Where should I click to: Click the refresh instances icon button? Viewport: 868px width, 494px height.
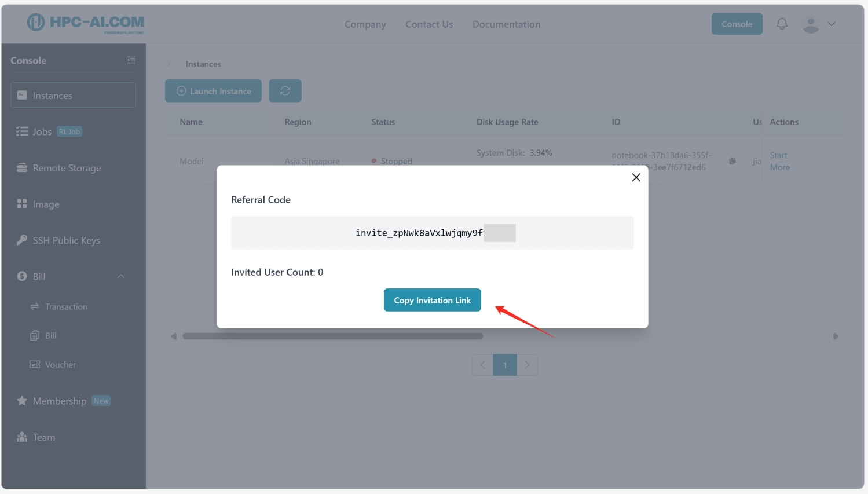click(x=285, y=91)
